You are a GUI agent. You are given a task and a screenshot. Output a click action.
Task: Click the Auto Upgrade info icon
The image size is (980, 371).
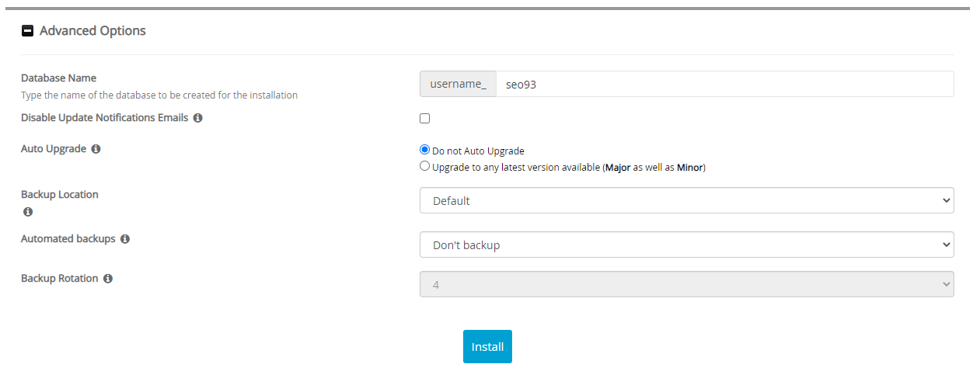click(x=96, y=149)
